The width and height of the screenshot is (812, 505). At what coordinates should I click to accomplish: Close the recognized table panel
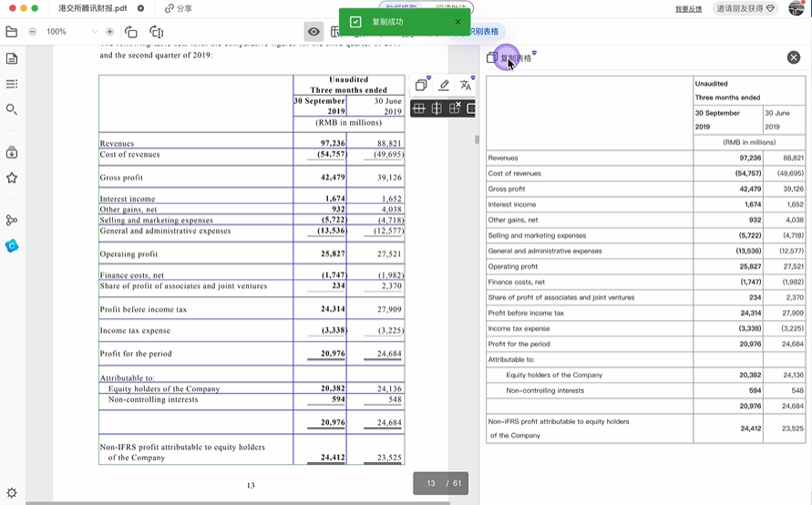coord(794,57)
